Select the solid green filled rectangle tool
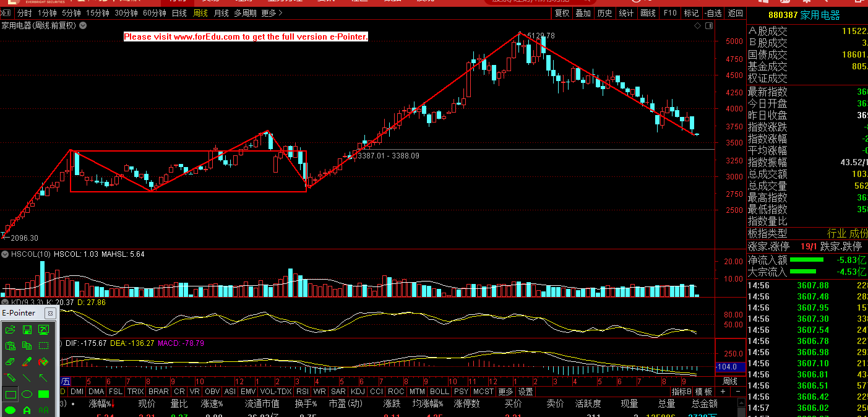This screenshot has width=868, height=417. 43,394
